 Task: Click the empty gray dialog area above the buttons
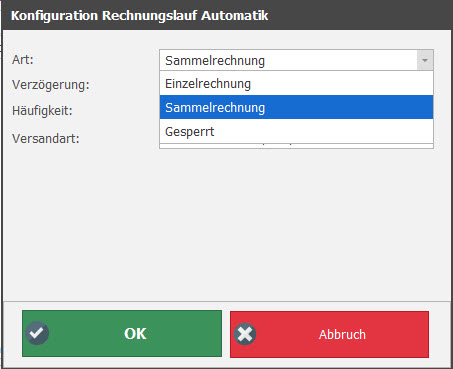tap(227, 225)
